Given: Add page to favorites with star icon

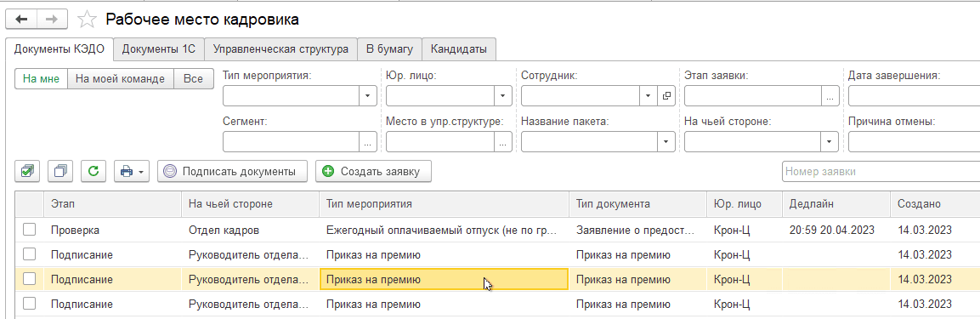Looking at the screenshot, I should [87, 20].
